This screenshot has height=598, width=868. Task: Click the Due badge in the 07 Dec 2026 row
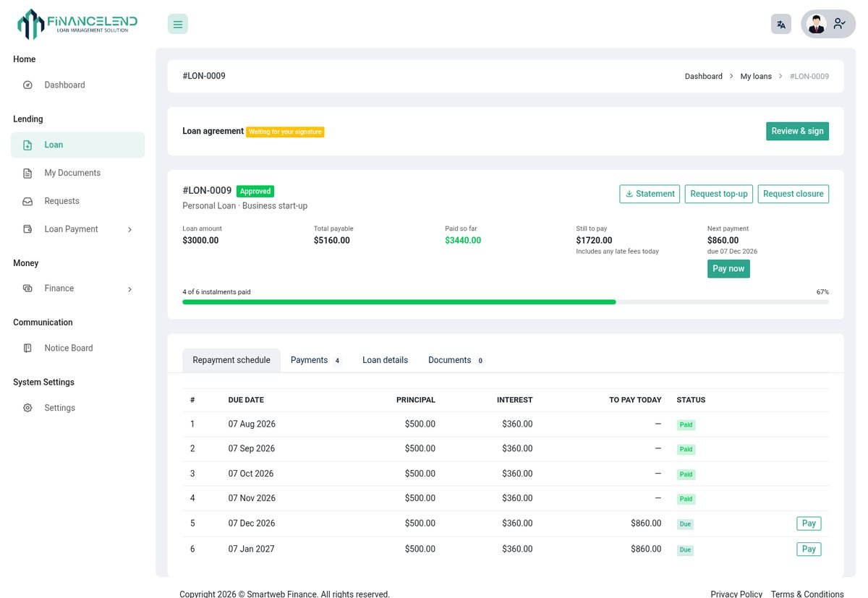685,524
